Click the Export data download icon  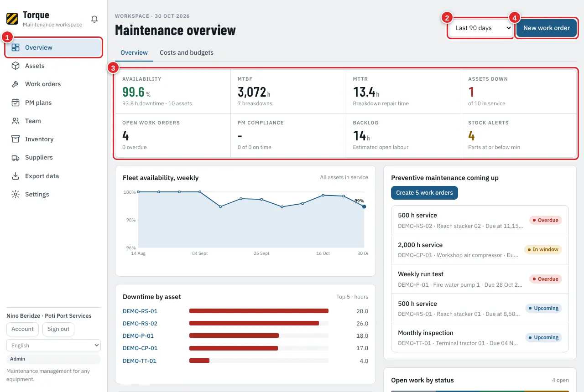pyautogui.click(x=16, y=176)
